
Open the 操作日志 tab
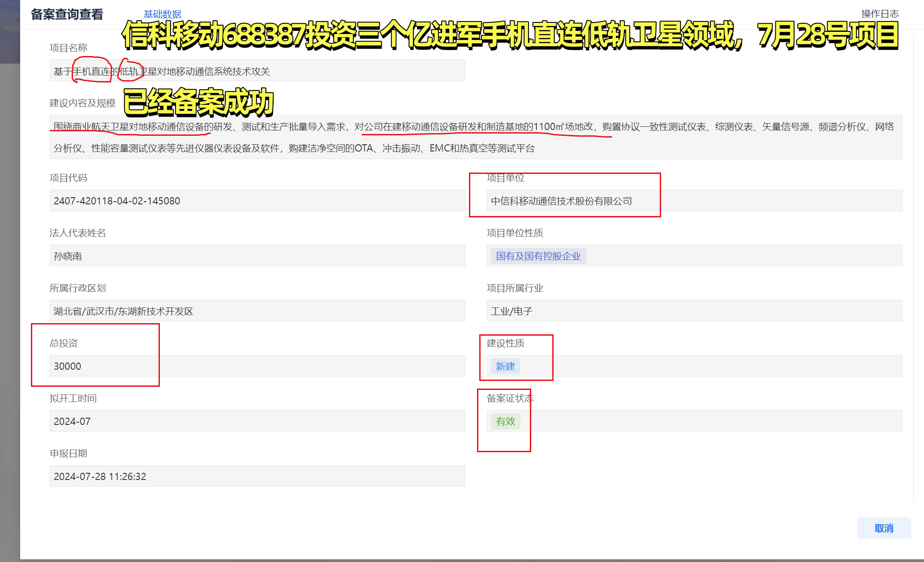[x=880, y=14]
